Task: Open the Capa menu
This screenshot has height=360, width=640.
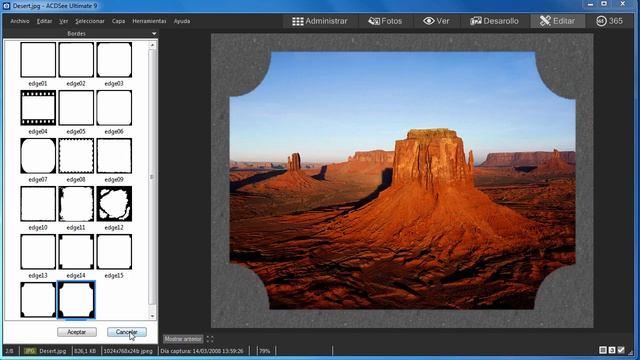Action: click(x=118, y=21)
